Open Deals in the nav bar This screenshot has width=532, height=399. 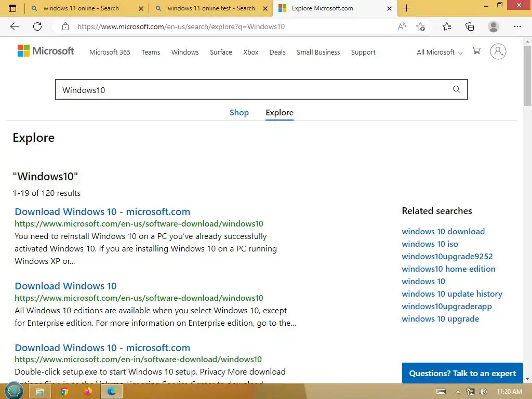coord(277,52)
